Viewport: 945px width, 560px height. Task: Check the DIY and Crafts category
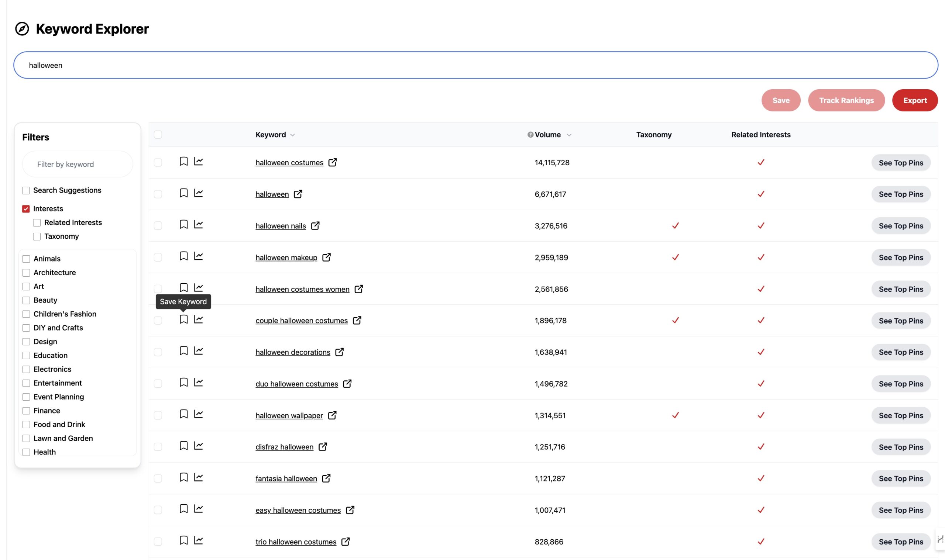(27, 328)
